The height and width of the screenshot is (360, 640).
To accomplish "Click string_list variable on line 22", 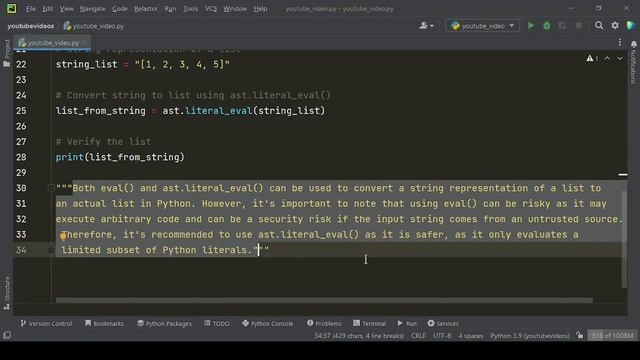I will point(87,64).
